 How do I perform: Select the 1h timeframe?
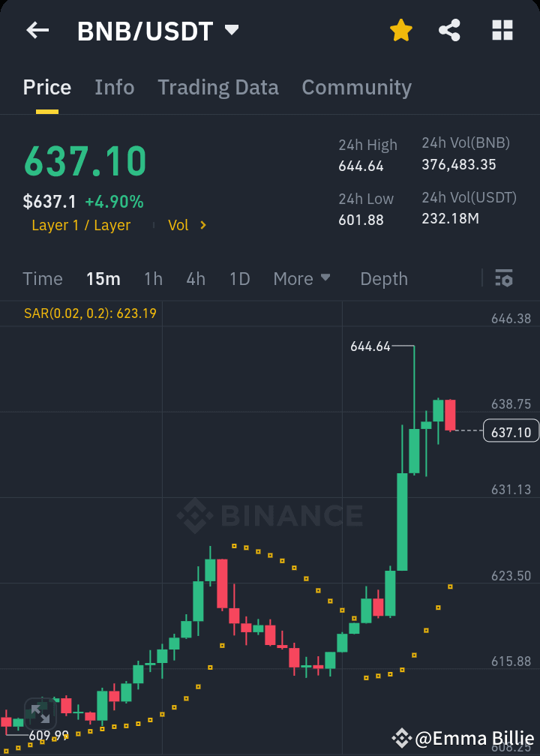(x=153, y=278)
